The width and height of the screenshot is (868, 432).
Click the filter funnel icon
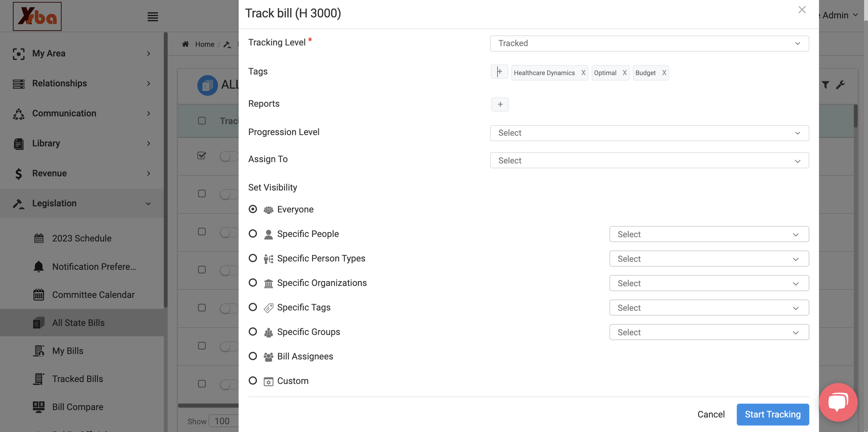click(x=825, y=84)
